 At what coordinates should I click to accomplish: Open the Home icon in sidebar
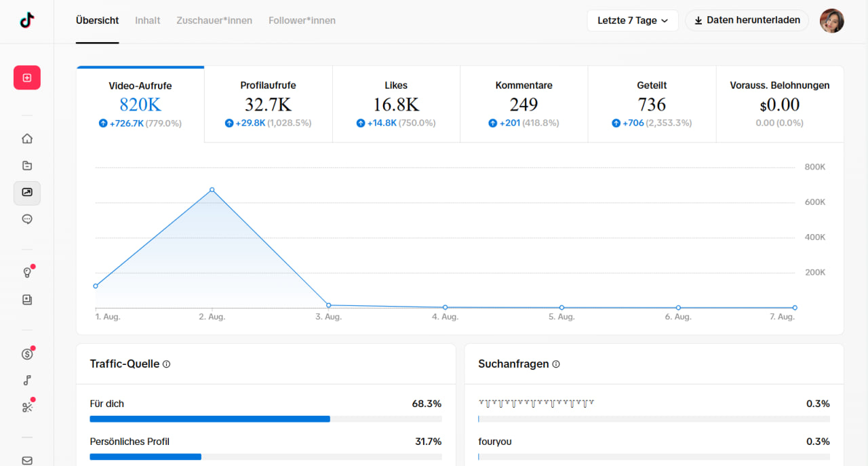pos(27,139)
